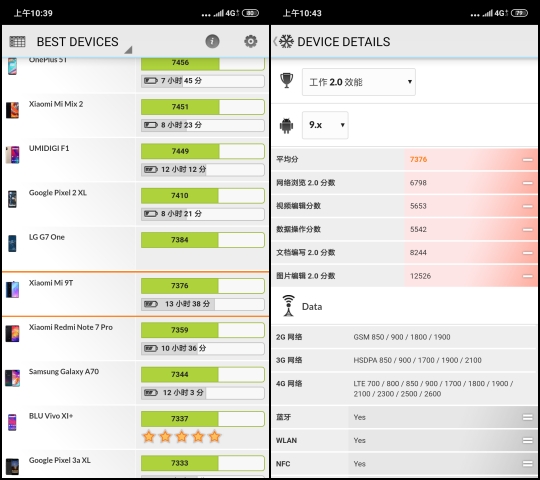Collapse the 平均分 row minus icon
Image resolution: width=540 pixels, height=480 pixels.
(527, 160)
